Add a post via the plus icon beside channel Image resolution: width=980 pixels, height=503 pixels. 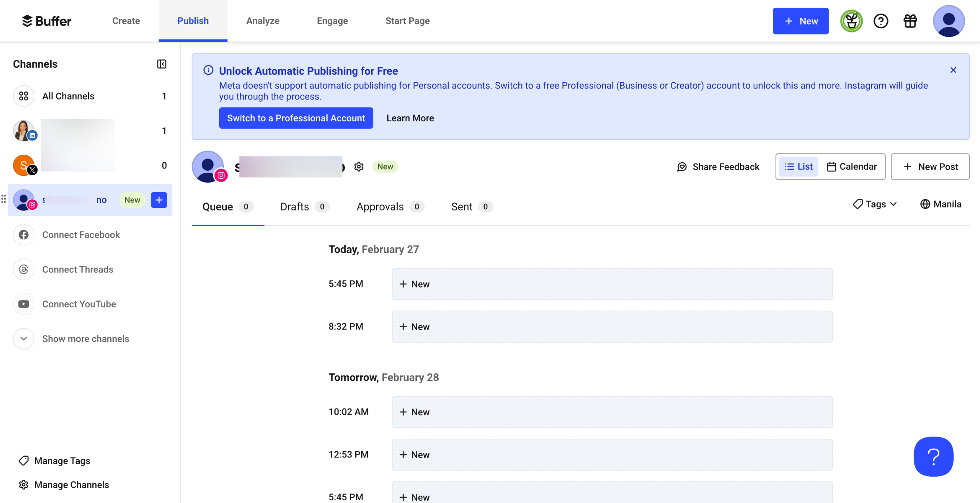click(x=159, y=199)
